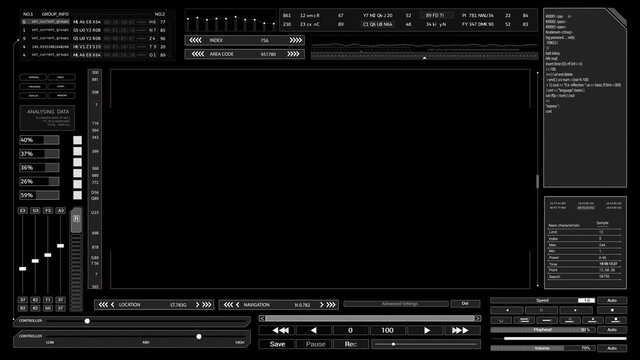Click the Save button
The width and height of the screenshot is (640, 360).
277,344
